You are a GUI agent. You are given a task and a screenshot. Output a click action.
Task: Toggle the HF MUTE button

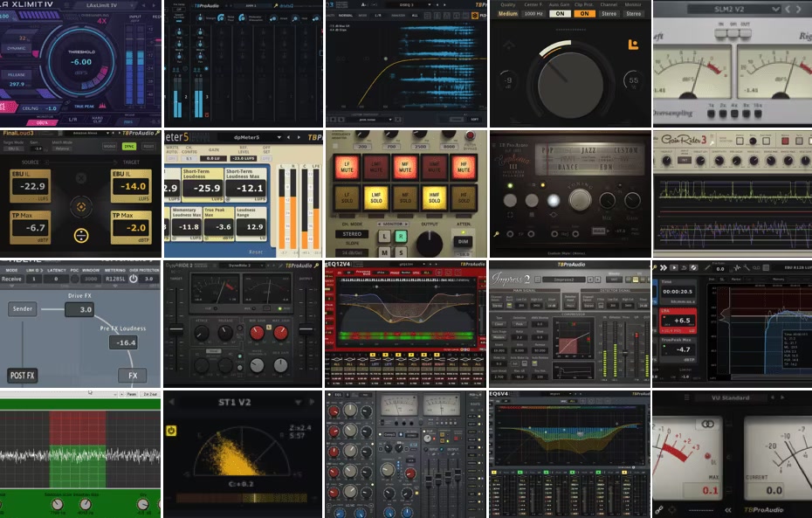coord(464,167)
